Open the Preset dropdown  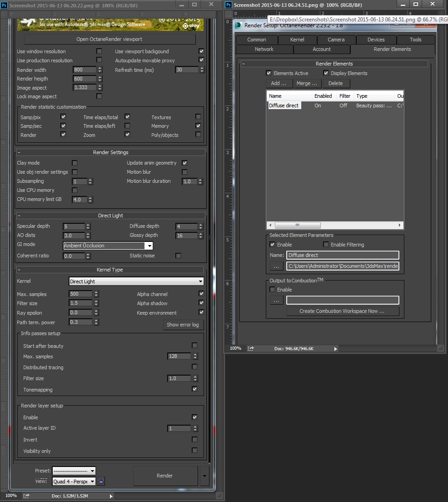coord(74,471)
